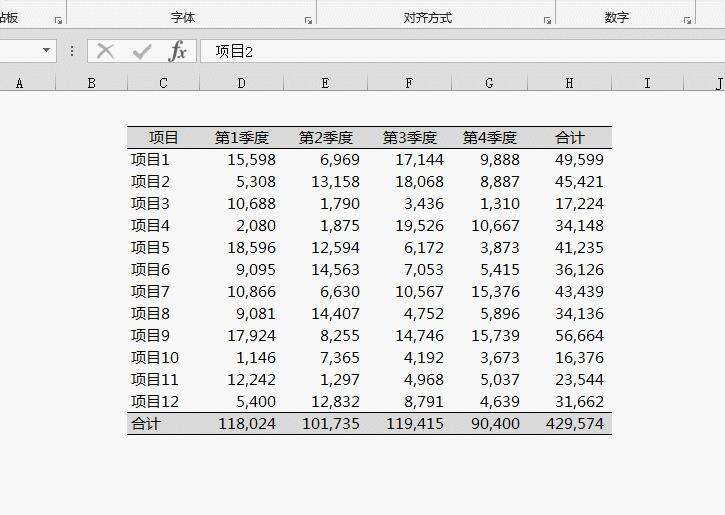Select cell with value 6,630
Viewport: 725px width, 515px height.
[x=326, y=292]
